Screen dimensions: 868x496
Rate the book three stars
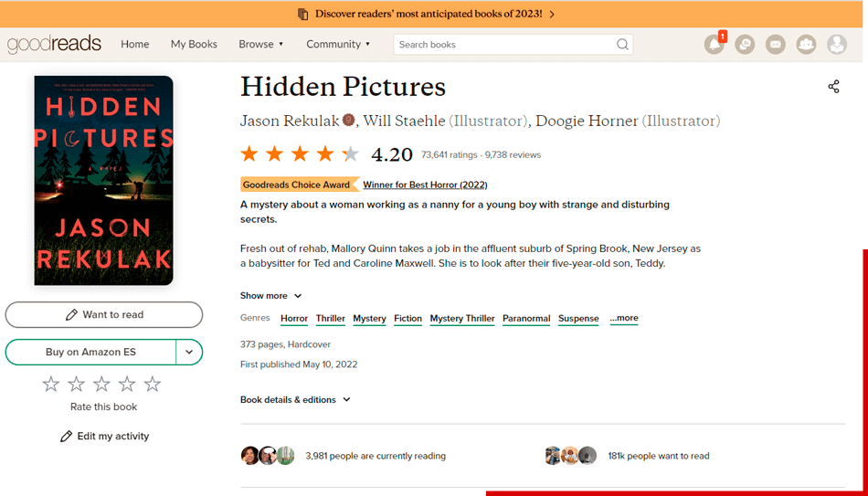(x=101, y=385)
